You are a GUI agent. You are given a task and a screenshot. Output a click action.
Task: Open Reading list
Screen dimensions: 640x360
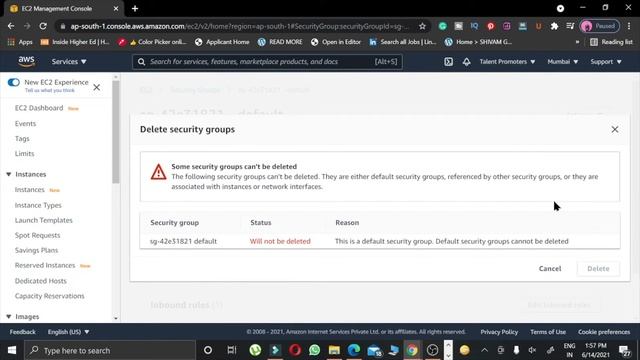coord(611,42)
